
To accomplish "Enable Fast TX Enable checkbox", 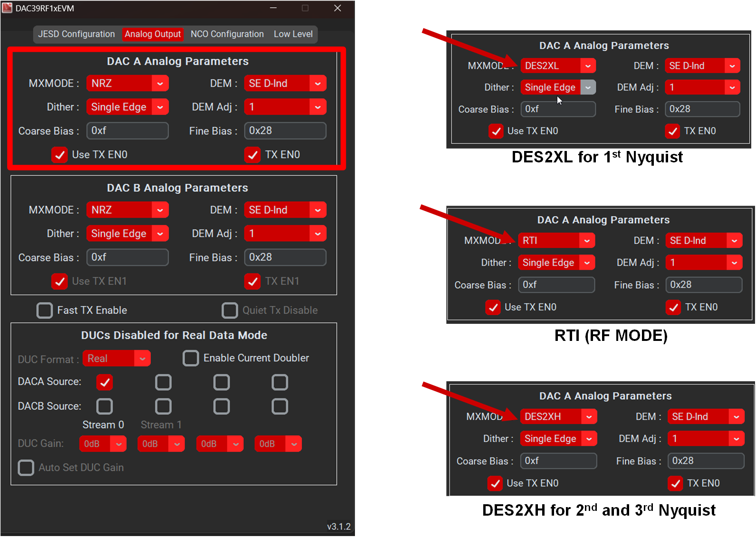I will pos(45,311).
